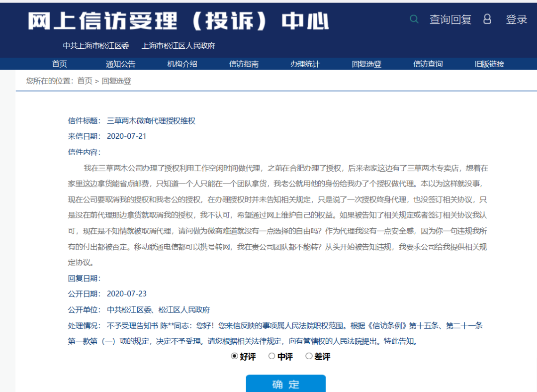This screenshot has height=392, width=537.
Task: Click the 网上信访受理（投诉）中心 site title
Action: (x=178, y=21)
